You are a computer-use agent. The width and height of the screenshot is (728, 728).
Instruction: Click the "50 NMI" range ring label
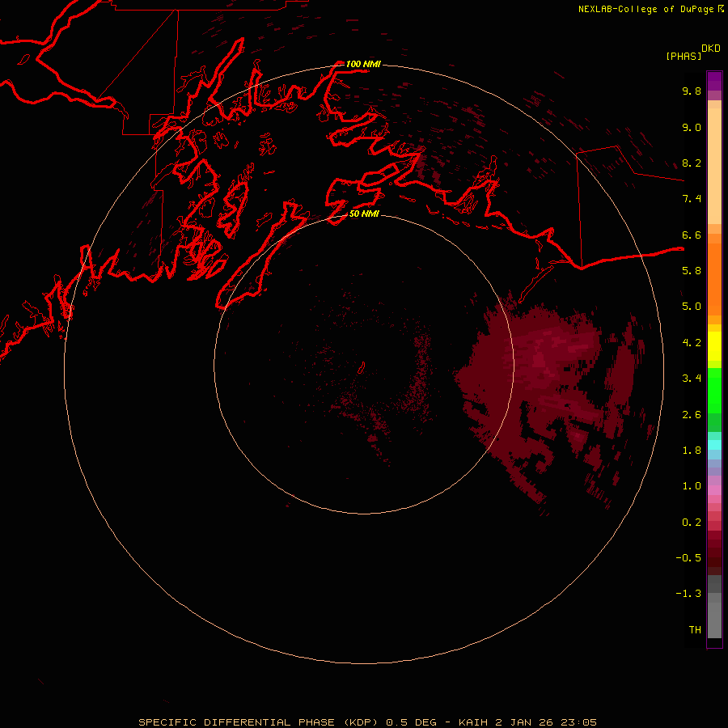click(364, 214)
